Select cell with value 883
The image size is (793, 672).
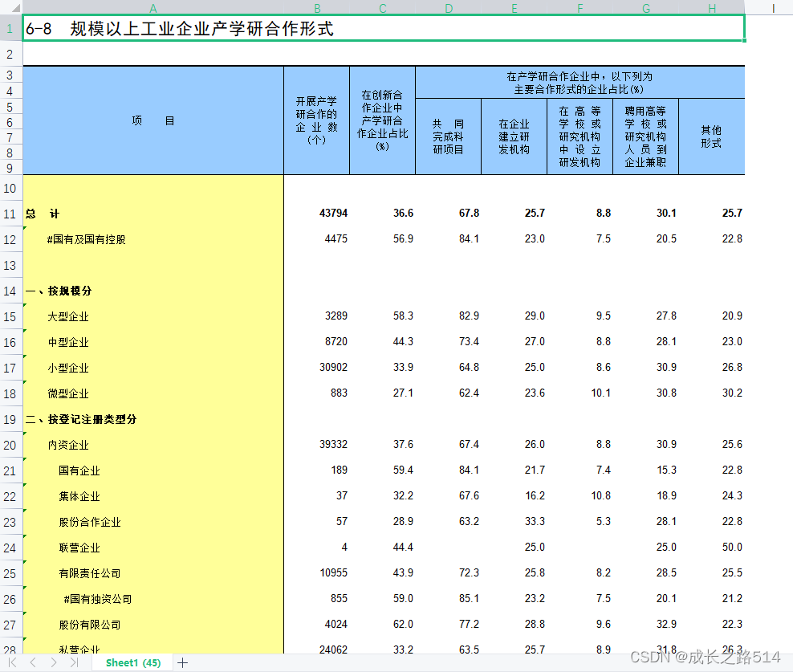pyautogui.click(x=316, y=393)
